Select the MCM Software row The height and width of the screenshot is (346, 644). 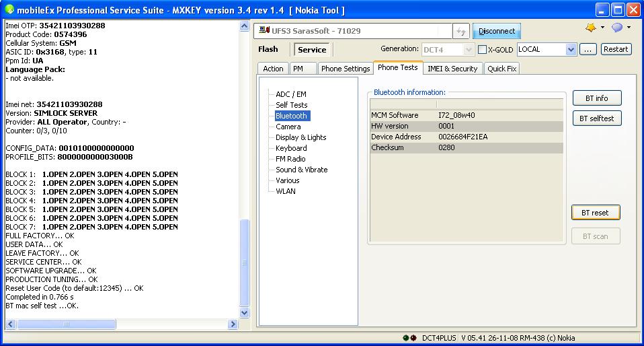(x=467, y=115)
